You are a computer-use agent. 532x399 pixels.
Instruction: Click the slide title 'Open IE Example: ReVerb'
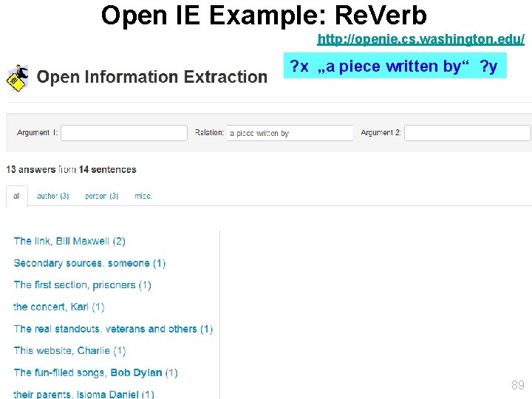(x=264, y=16)
